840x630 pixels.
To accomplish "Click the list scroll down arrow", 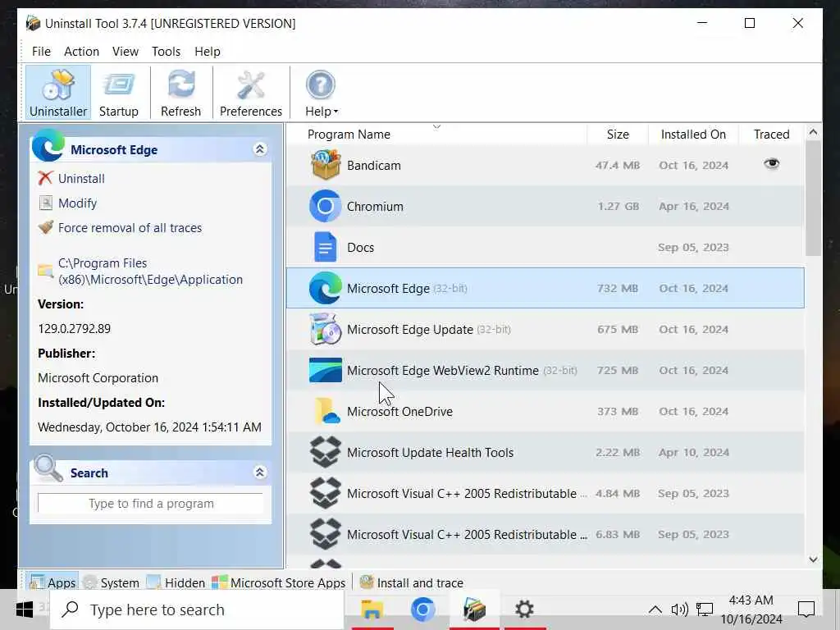I will click(813, 559).
